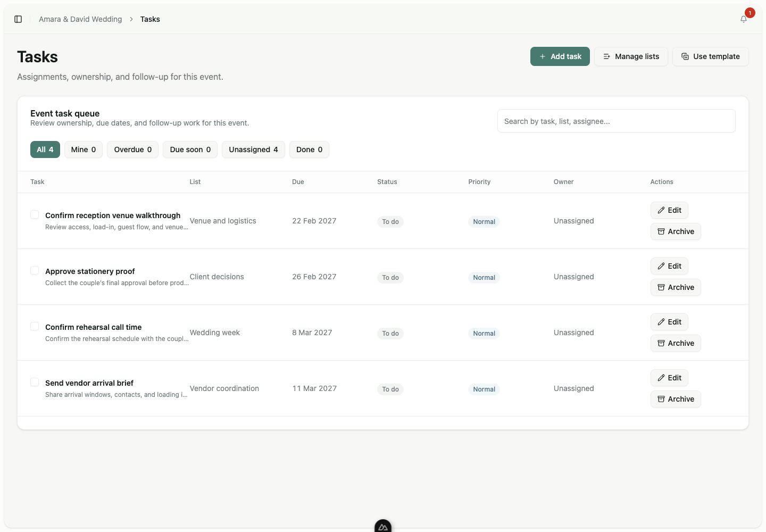Focus the search by task field
This screenshot has height=532, width=766.
tap(617, 121)
